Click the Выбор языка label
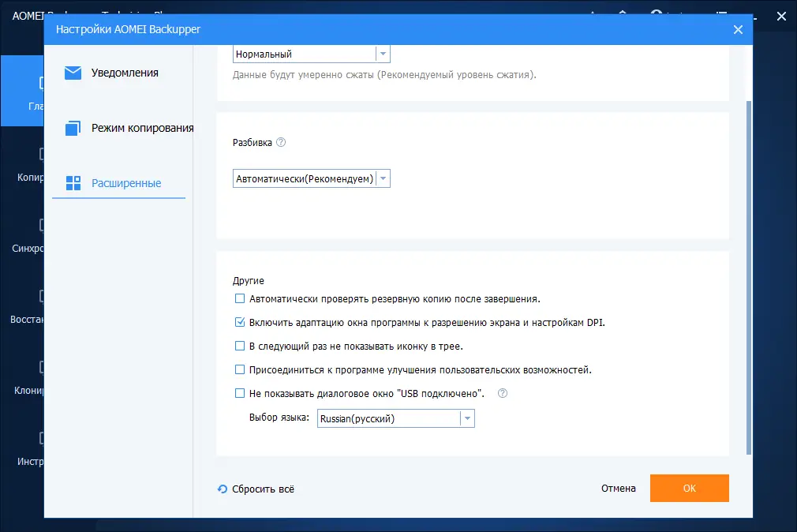Screen dimensions: 797x532 tap(279, 418)
